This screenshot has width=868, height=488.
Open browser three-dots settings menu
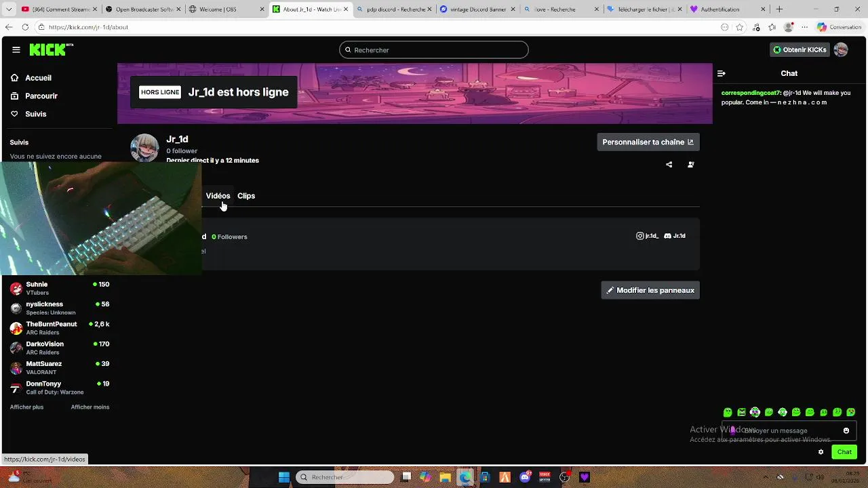(x=804, y=27)
